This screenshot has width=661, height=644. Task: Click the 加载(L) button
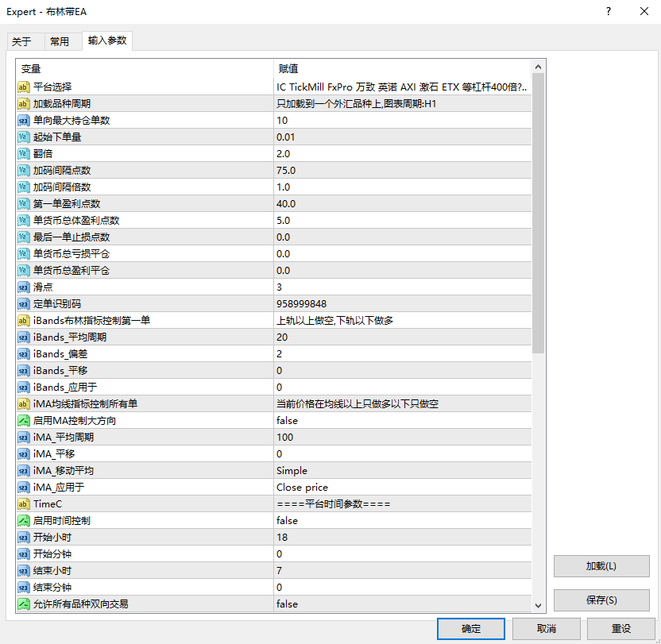coord(601,566)
